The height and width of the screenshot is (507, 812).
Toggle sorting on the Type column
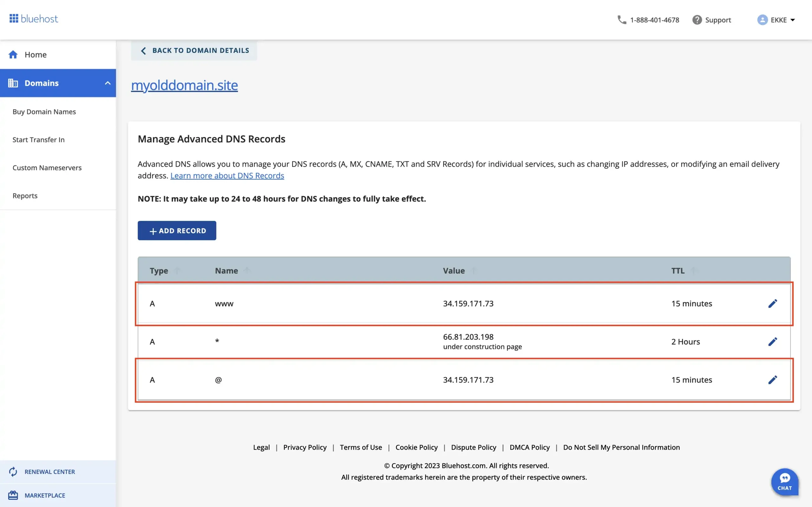pos(177,270)
